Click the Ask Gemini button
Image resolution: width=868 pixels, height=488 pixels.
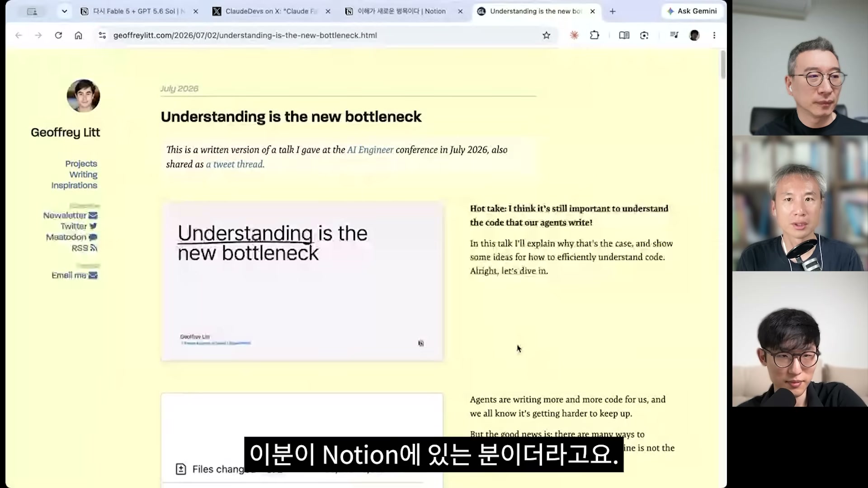point(692,11)
